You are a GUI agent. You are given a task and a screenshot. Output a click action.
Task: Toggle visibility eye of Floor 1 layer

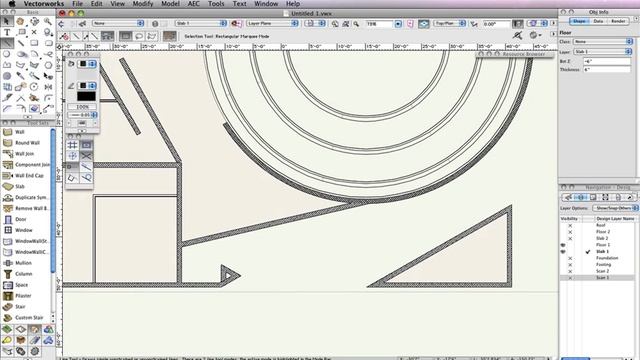[563, 245]
